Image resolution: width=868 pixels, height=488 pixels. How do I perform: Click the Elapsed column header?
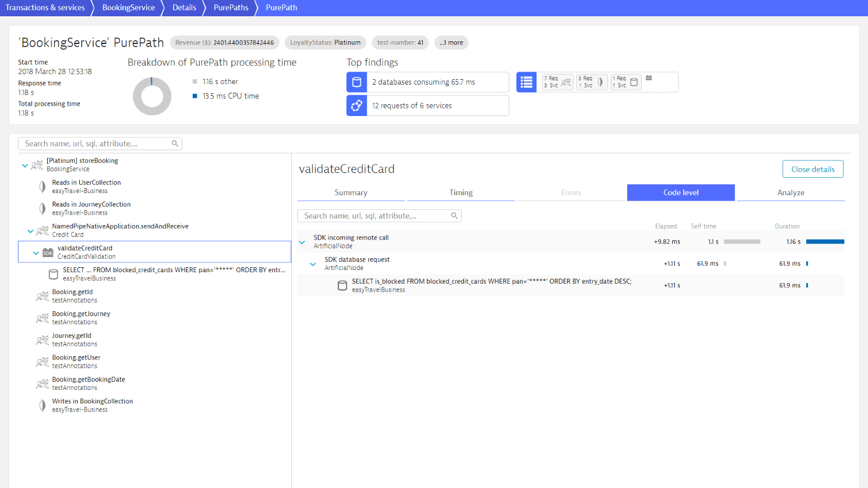666,227
